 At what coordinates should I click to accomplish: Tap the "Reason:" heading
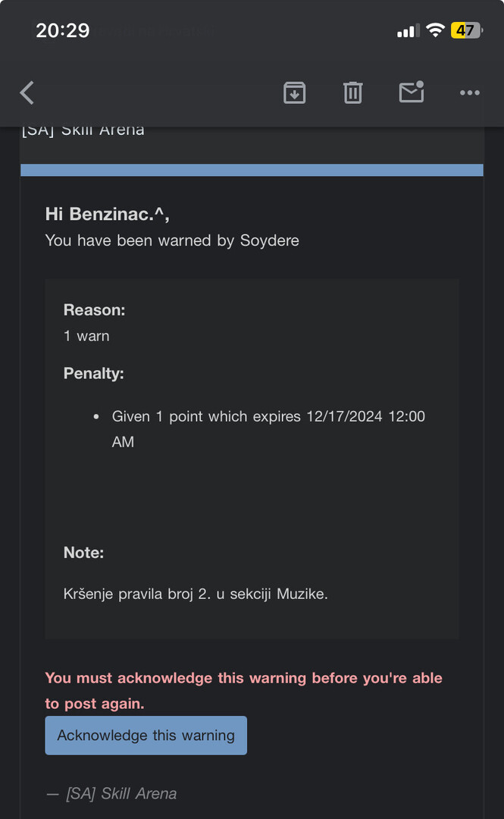click(x=94, y=309)
